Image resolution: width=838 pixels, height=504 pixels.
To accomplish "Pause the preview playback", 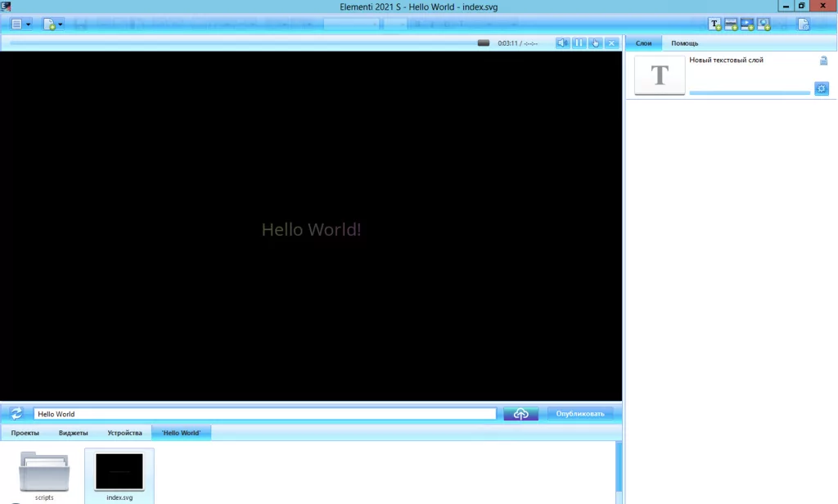I will click(x=579, y=43).
